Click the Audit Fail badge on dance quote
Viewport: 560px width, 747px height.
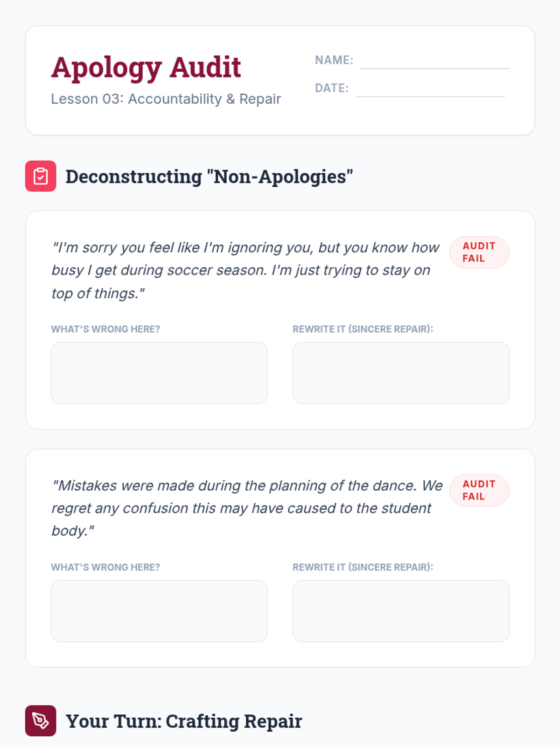479,490
